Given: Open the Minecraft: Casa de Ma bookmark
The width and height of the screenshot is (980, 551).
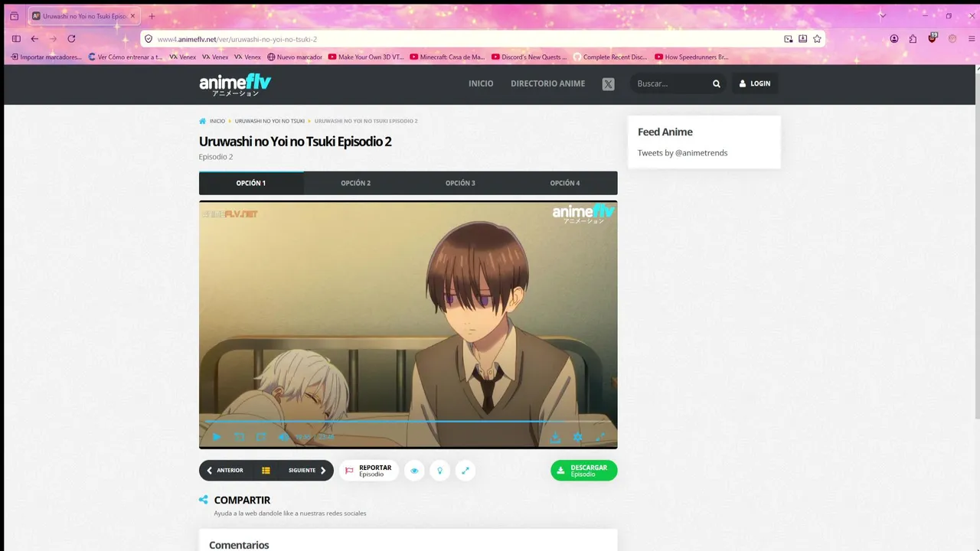Looking at the screenshot, I should point(448,57).
